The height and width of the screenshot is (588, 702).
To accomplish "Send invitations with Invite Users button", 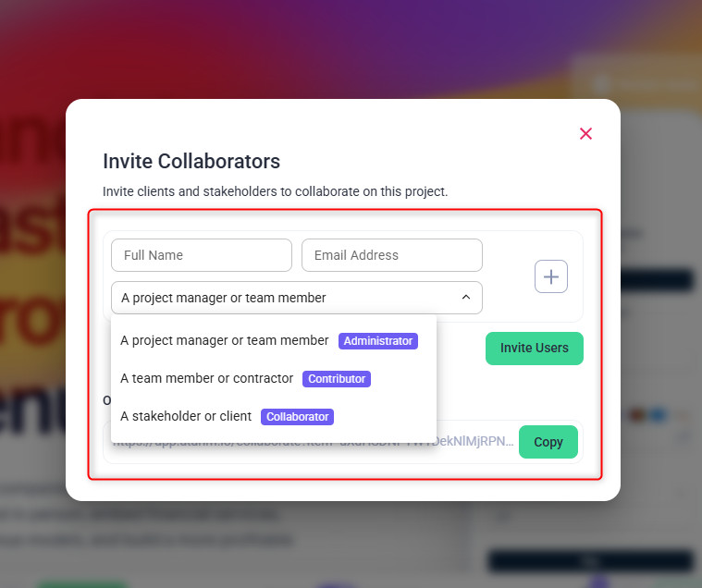I will [534, 349].
